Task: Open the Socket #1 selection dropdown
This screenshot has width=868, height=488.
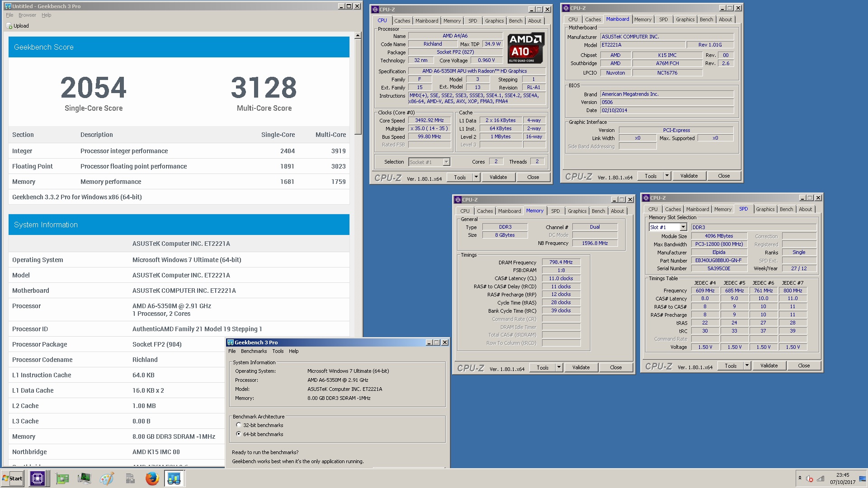Action: pos(446,162)
